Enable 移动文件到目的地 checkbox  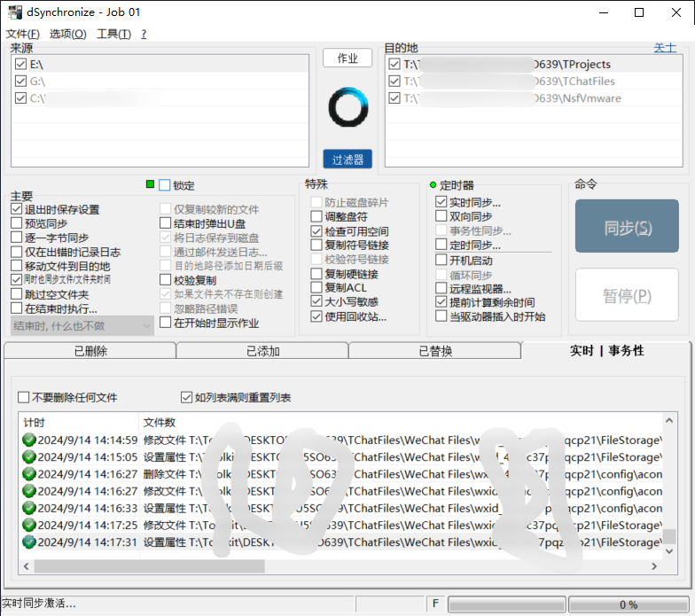pos(16,266)
